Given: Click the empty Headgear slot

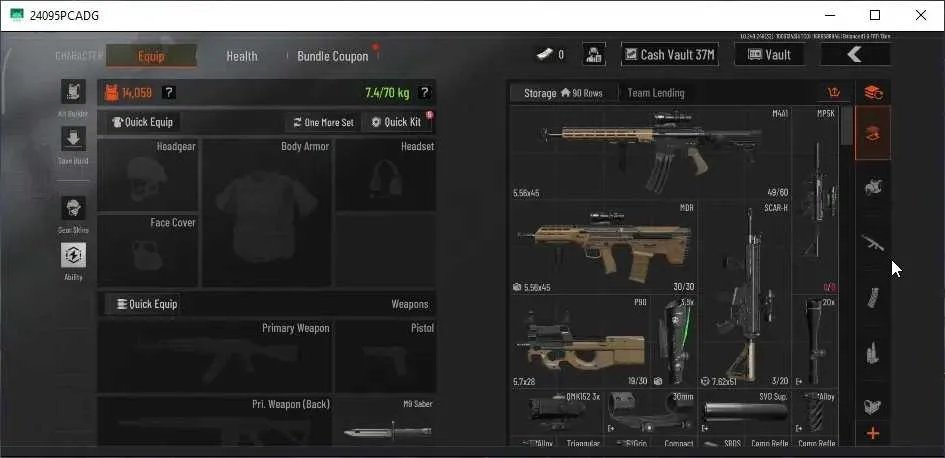Looking at the screenshot, I should [147, 175].
